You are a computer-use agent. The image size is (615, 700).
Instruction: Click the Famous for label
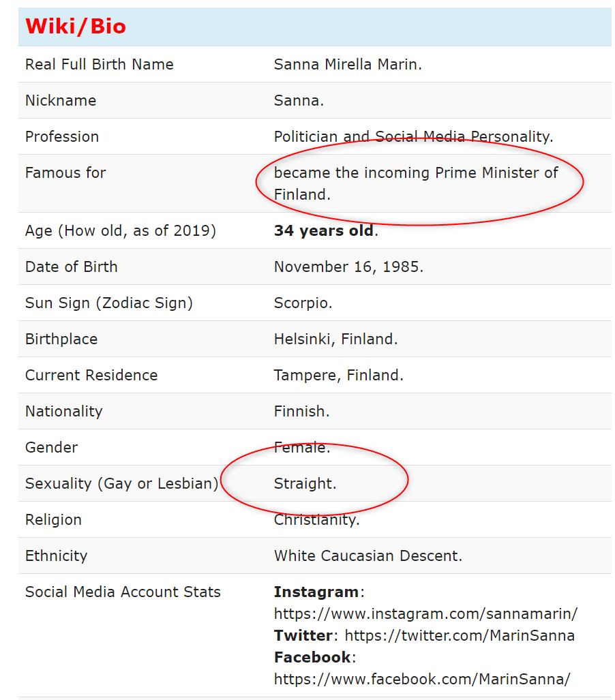65,172
